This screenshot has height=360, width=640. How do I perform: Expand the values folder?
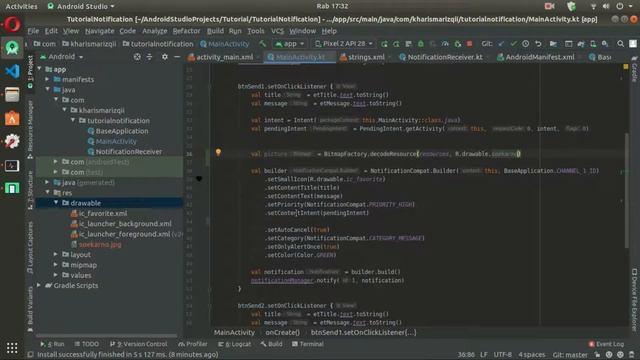(56, 275)
